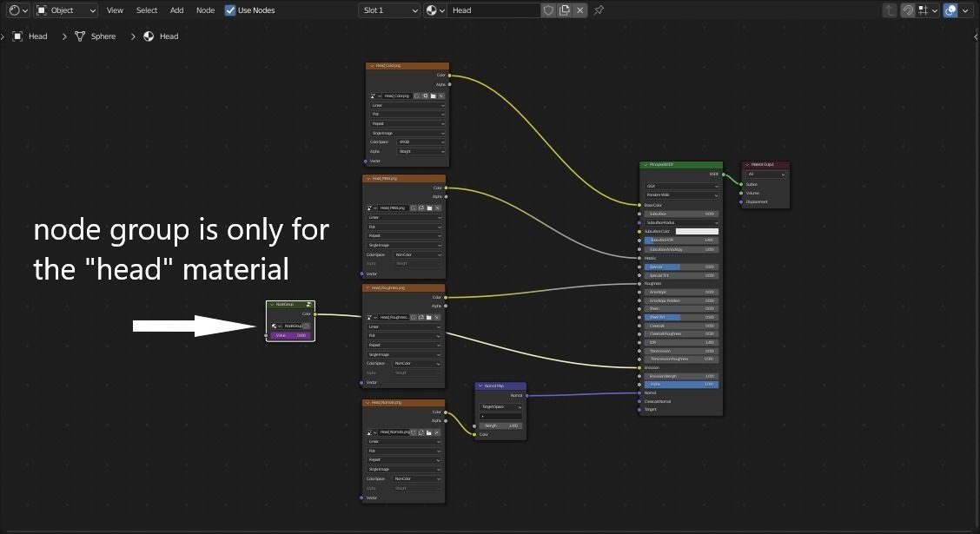Viewport: 980px width, 534px height.
Task: Click the Displacement socket on Material Output
Action: click(741, 201)
